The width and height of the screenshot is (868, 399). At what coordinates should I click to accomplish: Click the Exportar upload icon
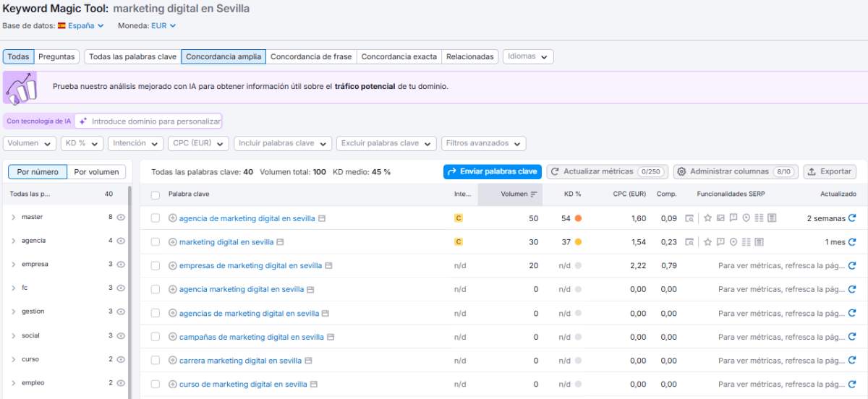tap(812, 172)
